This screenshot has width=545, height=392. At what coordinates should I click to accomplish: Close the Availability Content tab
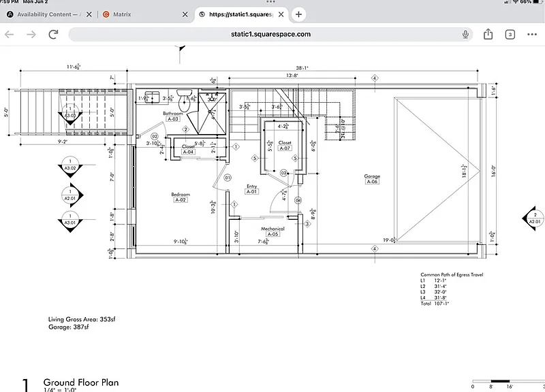click(x=88, y=14)
